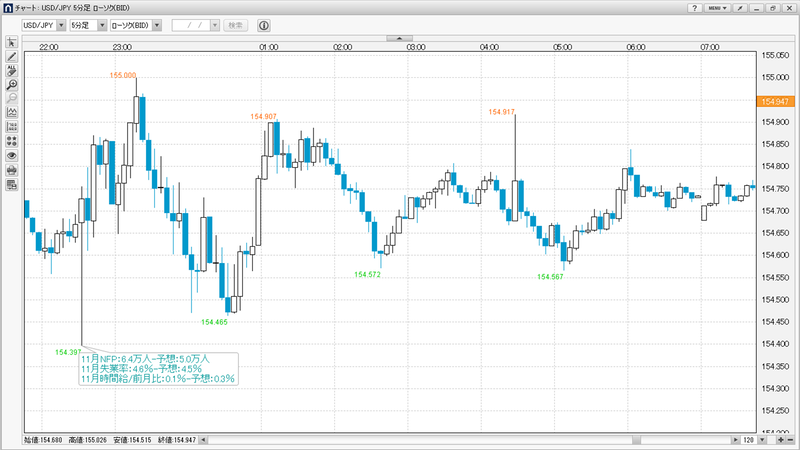The height and width of the screenshot is (450, 800).
Task: Click the 154.907 high annotation label
Action: point(263,116)
